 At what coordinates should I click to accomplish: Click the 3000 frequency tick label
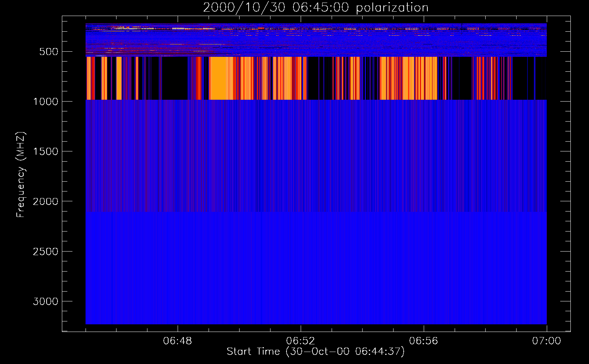(46, 301)
